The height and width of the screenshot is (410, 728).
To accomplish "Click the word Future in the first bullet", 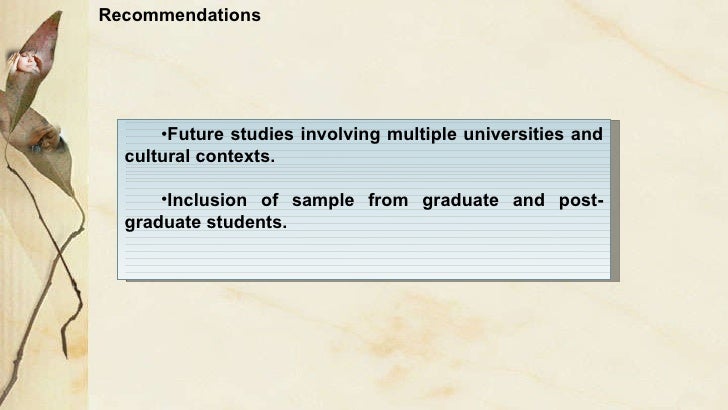I will point(195,134).
